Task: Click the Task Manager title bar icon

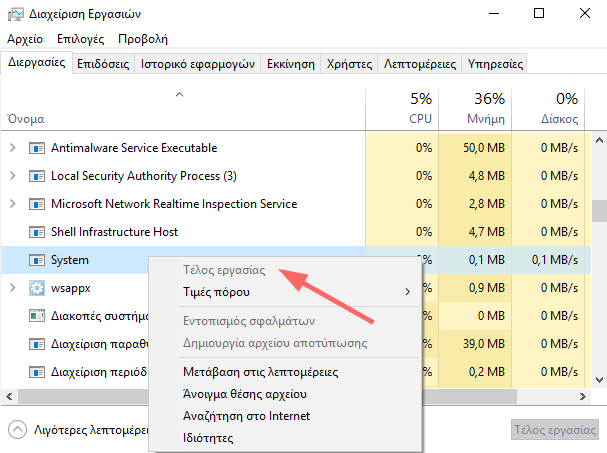Action: click(15, 14)
